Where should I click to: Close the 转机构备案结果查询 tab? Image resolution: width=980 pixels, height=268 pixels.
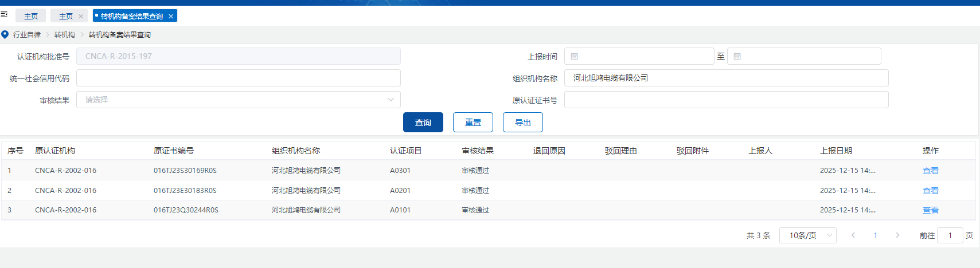tap(171, 17)
